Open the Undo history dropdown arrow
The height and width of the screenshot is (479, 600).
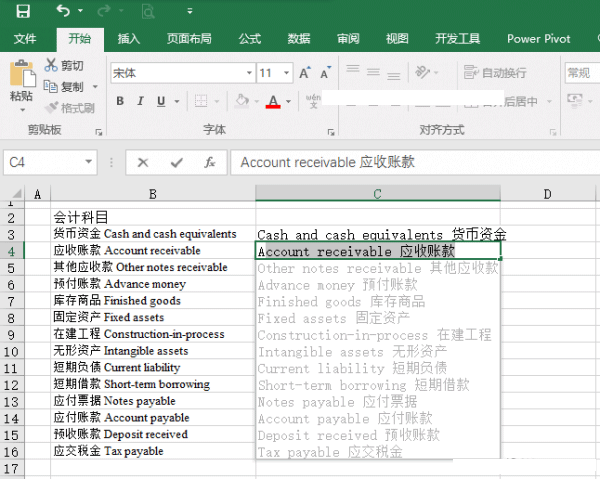point(81,11)
